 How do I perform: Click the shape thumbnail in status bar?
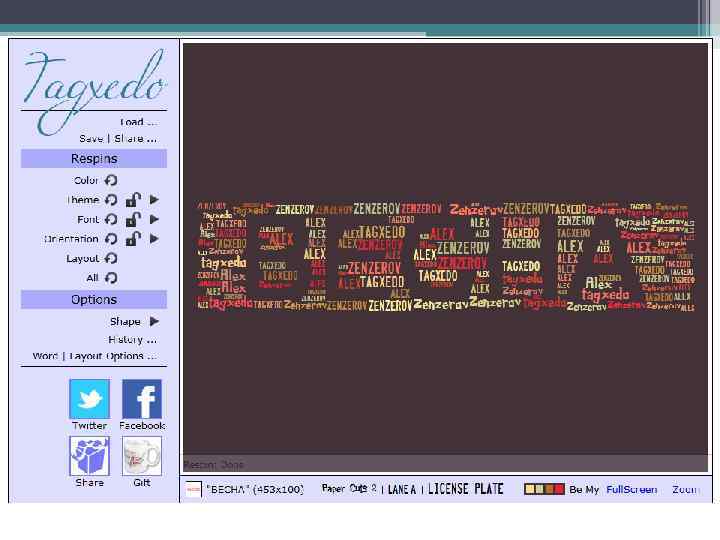coord(193,489)
